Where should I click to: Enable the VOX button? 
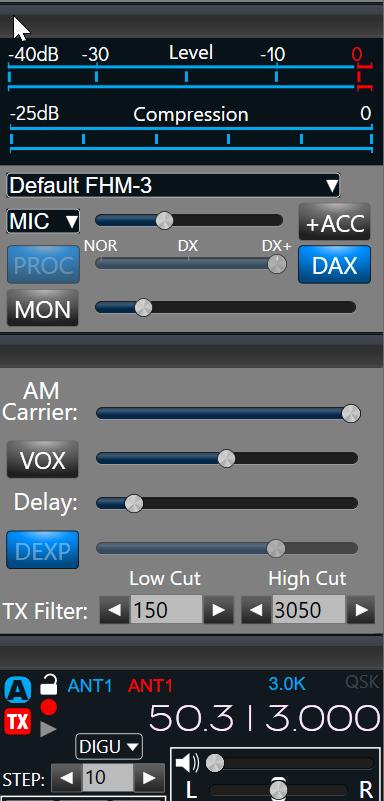(43, 460)
